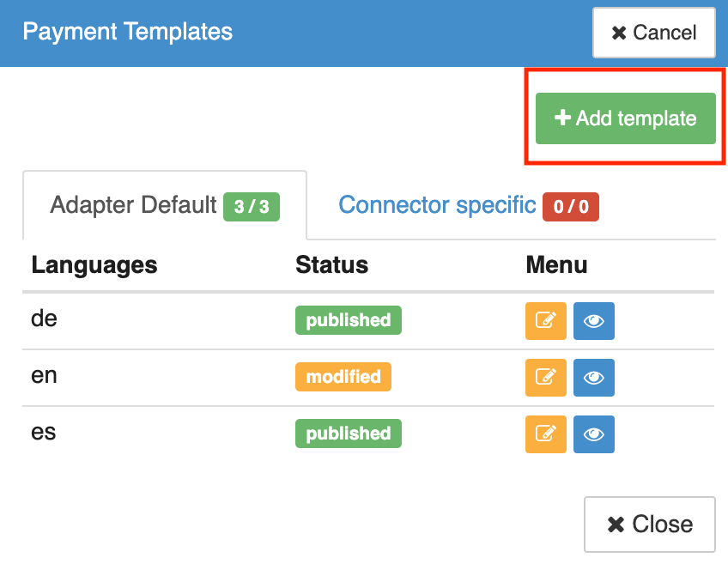Viewport: 728px width, 570px height.
Task: Click the red 0 / 0 count badge
Action: 571,207
